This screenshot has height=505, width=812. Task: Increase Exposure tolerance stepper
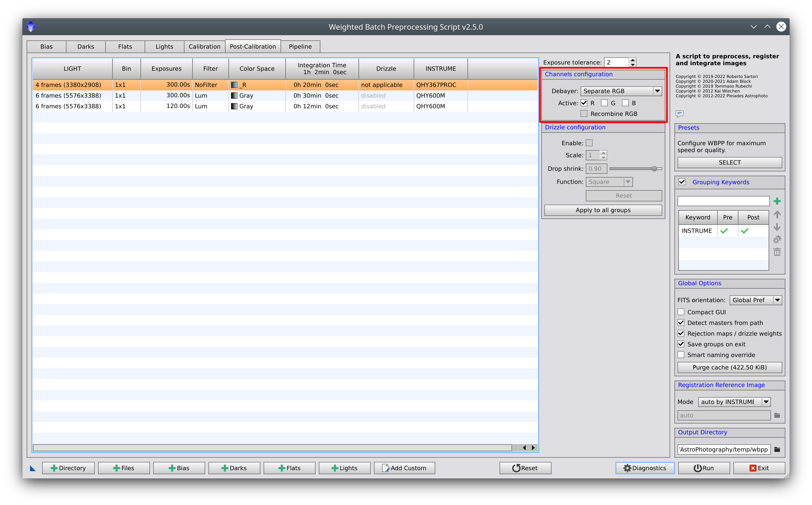click(x=633, y=60)
